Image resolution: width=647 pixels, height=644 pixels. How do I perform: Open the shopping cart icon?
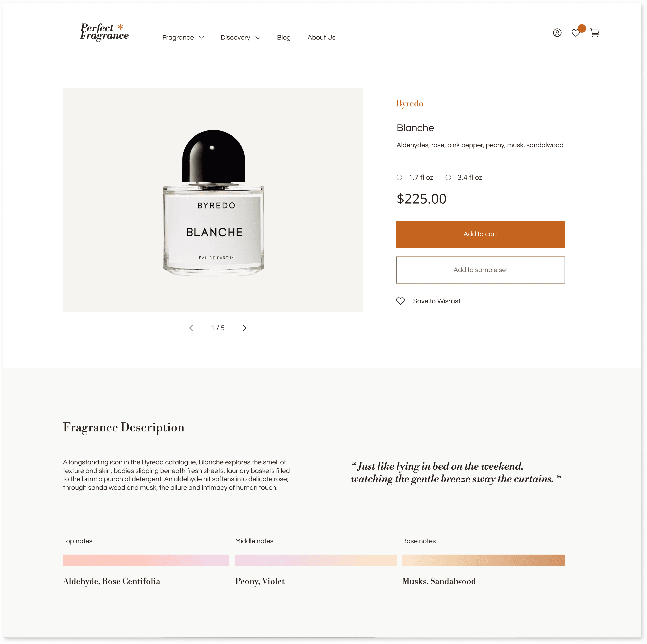click(x=595, y=33)
